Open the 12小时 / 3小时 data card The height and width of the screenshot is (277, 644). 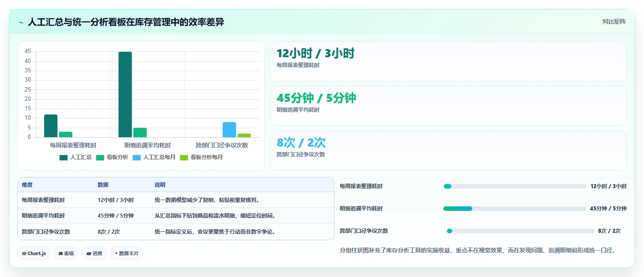coord(448,61)
